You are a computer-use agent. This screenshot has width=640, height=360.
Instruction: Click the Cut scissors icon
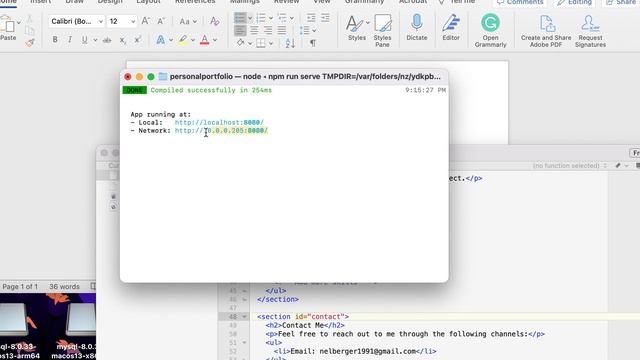click(29, 18)
